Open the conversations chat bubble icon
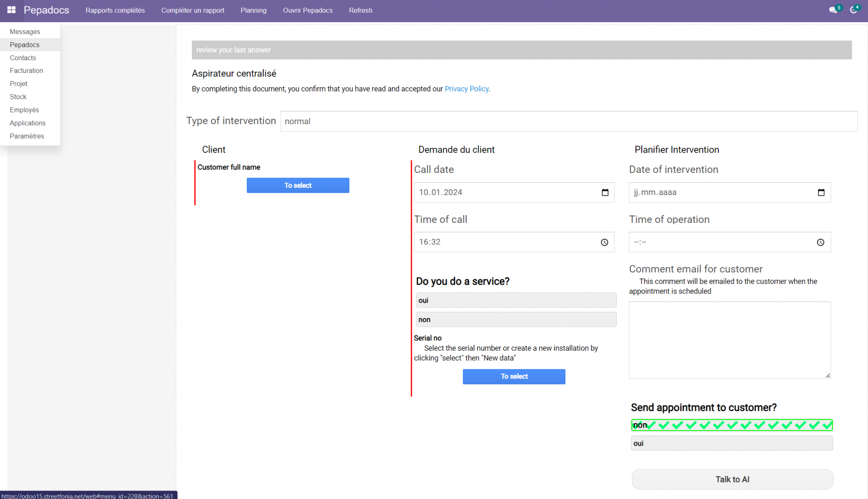Viewport: 868px width, 499px height. point(833,10)
